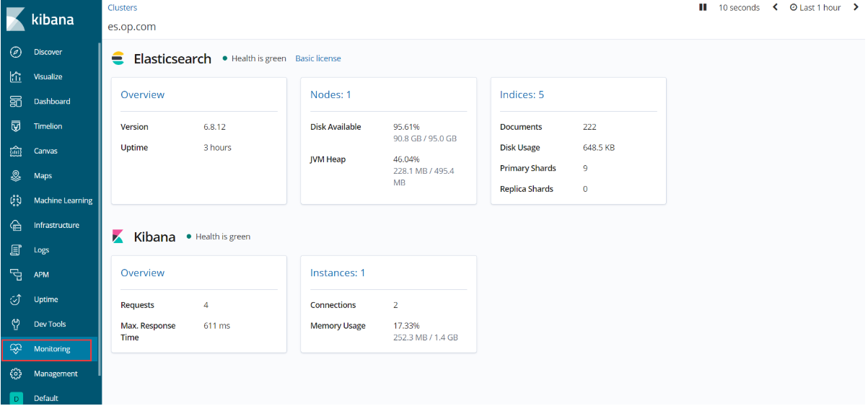Viewport: 868px width, 406px height.
Task: Go to next time window arrow
Action: (856, 7)
